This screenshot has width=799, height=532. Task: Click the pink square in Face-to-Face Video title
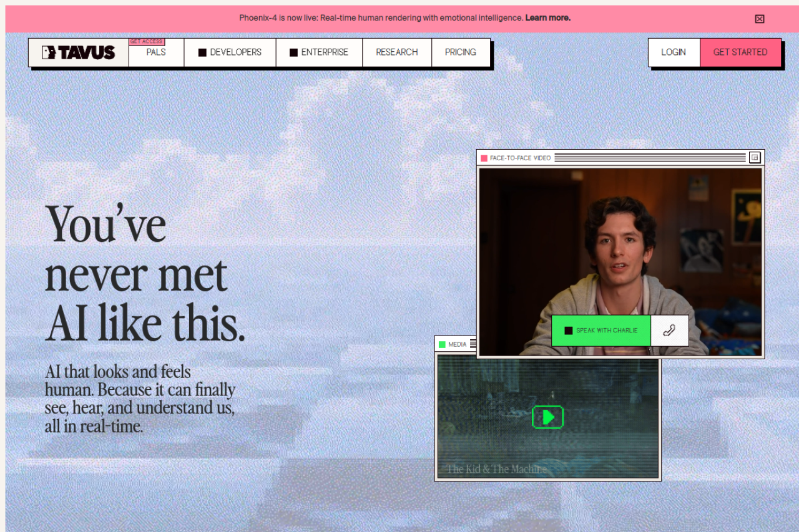(484, 158)
